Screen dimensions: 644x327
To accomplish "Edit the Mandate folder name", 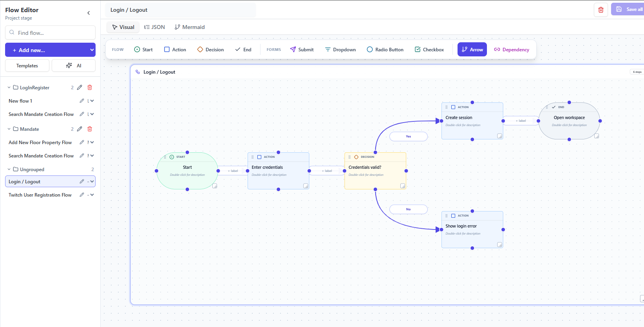I will pos(80,129).
